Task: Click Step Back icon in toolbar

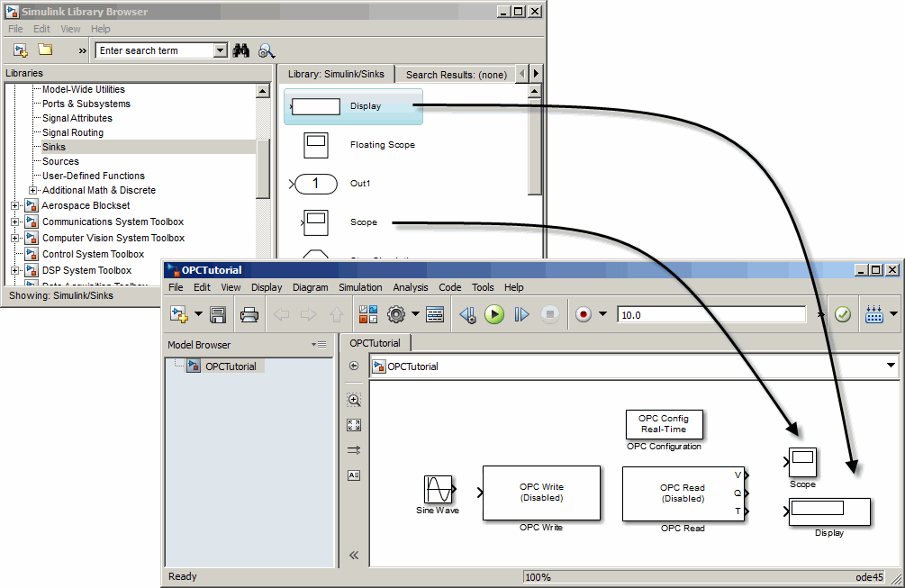Action: click(x=467, y=314)
